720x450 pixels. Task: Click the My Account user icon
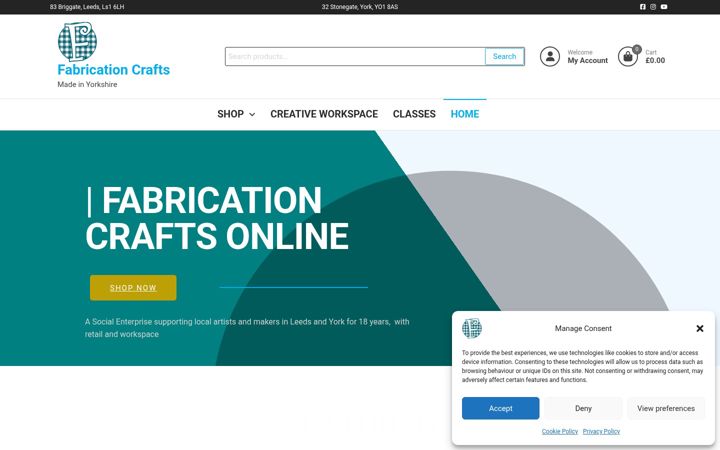[550, 56]
